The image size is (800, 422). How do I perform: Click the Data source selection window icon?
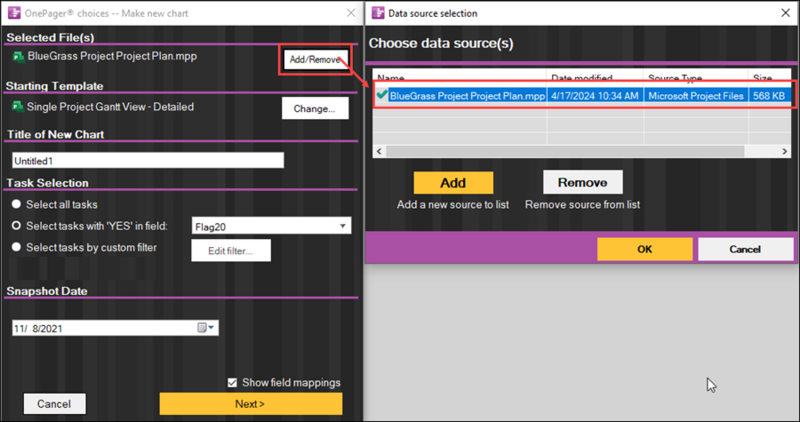[378, 13]
